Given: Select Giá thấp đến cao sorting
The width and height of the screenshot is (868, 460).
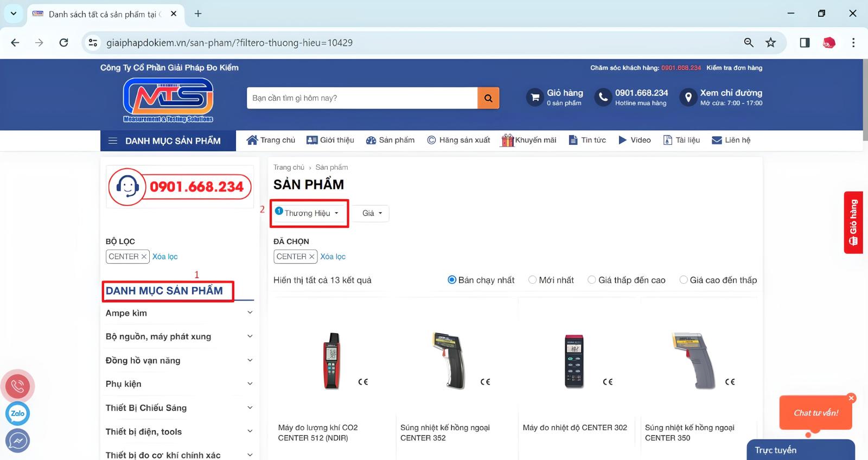Looking at the screenshot, I should point(592,280).
